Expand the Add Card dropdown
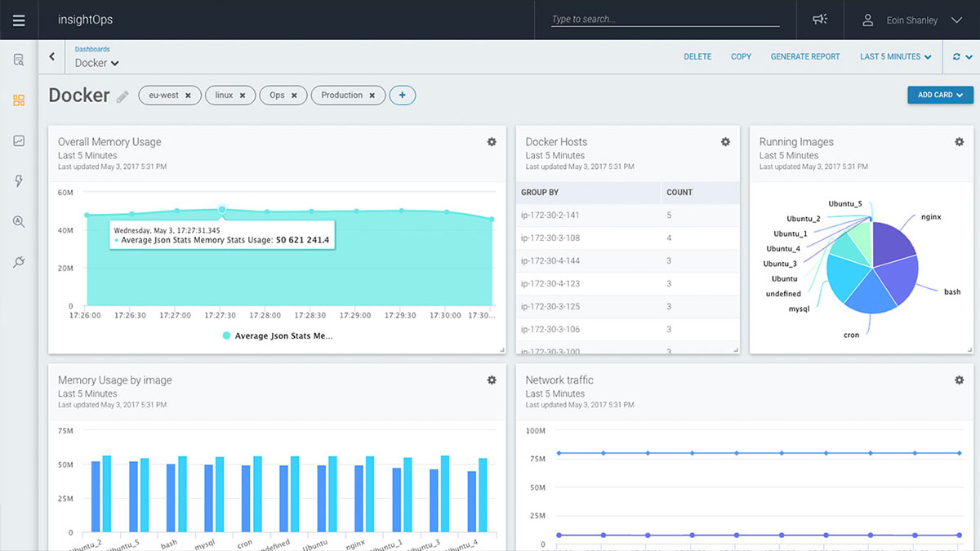980x551 pixels. (x=940, y=95)
